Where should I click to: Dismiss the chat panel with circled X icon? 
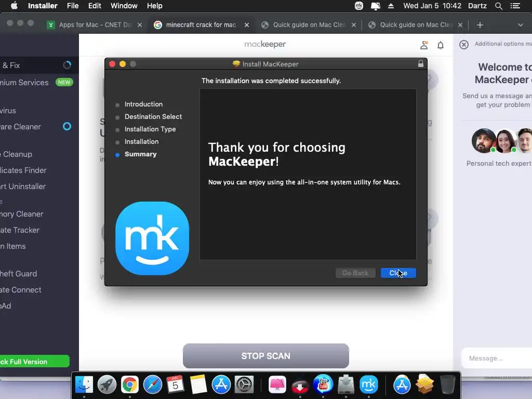point(464,45)
